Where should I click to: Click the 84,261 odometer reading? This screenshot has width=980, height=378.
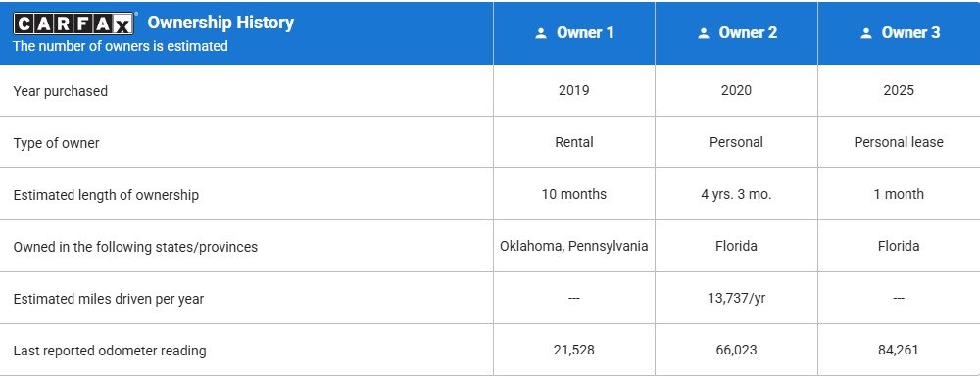click(899, 350)
